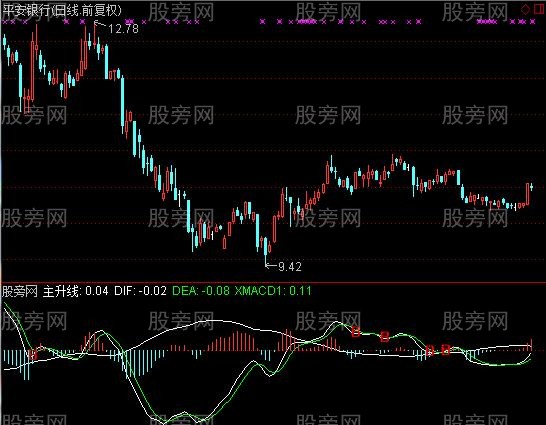Click the most recent red B signal marker
This screenshot has width=546, height=425.
[x=446, y=349]
